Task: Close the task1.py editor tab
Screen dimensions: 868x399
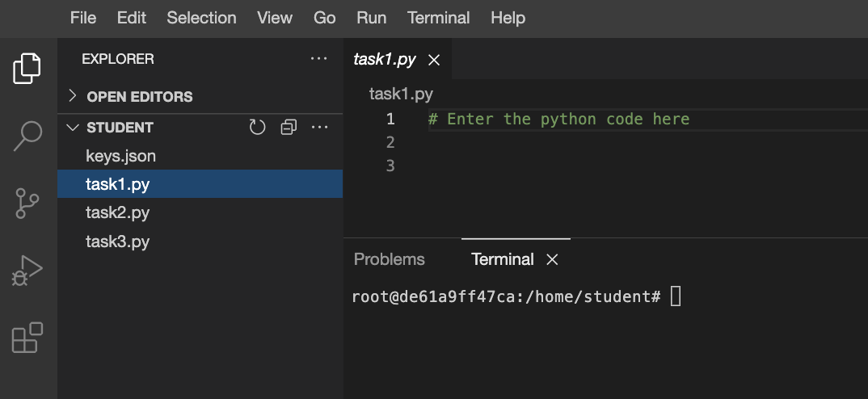Action: coord(435,61)
